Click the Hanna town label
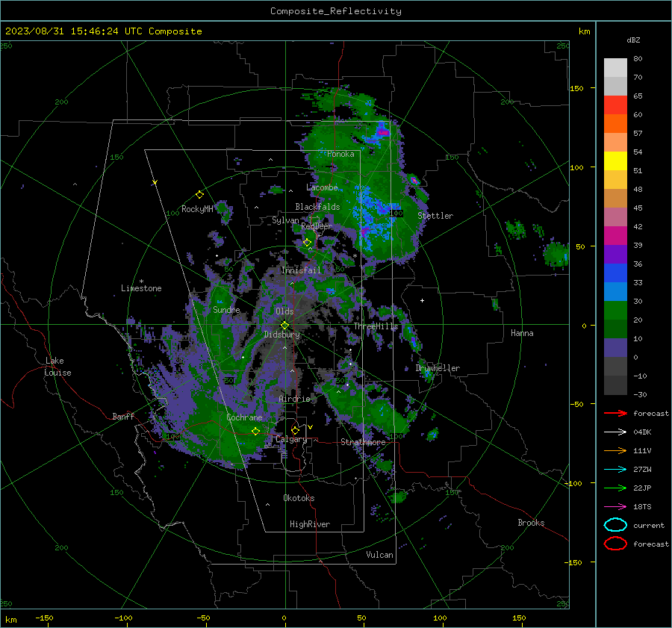This screenshot has width=672, height=628. [x=522, y=333]
